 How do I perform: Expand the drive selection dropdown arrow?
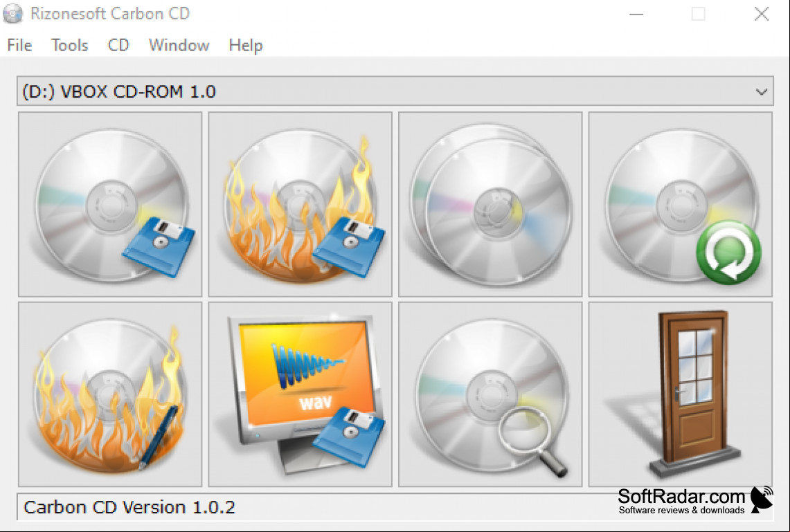[762, 91]
